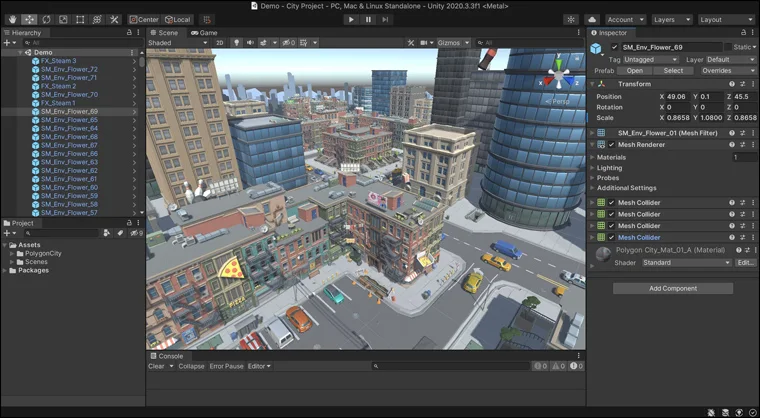Open the Untagged tag dropdown
The image size is (760, 418).
(651, 60)
